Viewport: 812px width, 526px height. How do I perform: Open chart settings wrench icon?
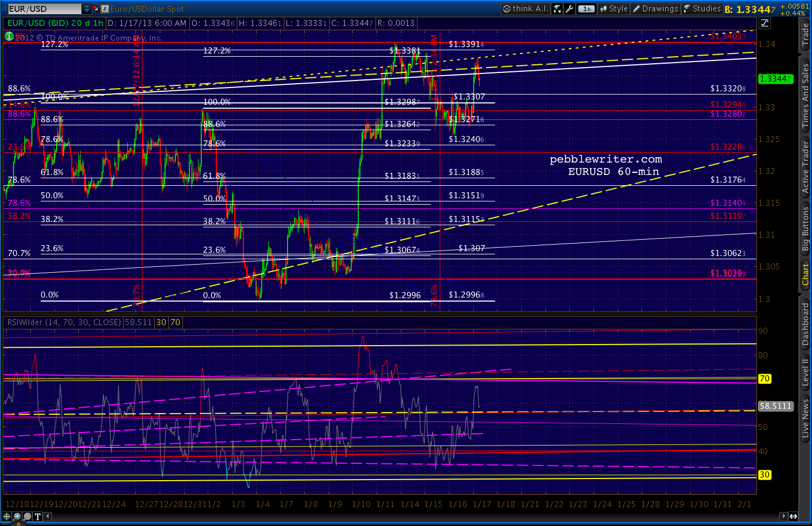click(570, 9)
